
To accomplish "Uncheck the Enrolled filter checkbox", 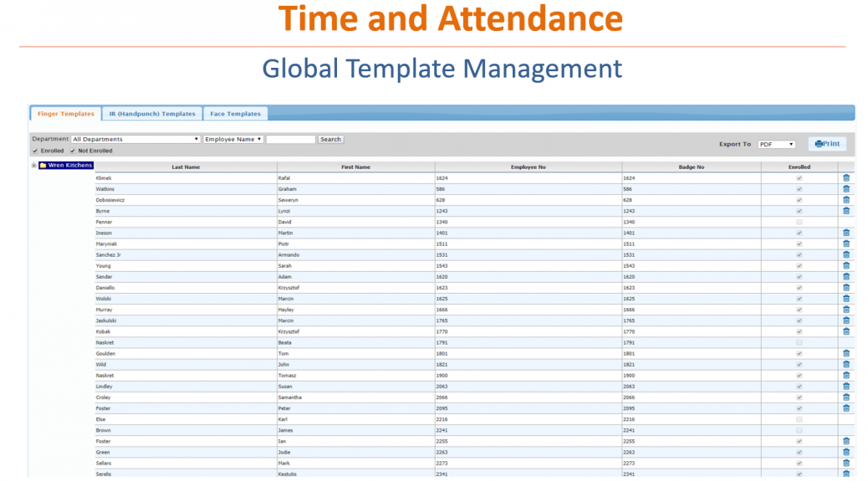I will (x=35, y=151).
